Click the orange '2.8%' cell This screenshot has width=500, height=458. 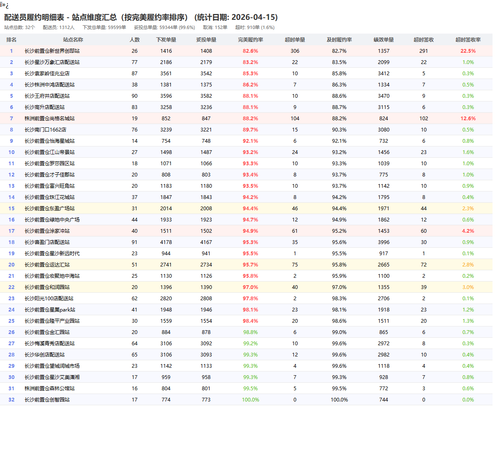click(468, 265)
